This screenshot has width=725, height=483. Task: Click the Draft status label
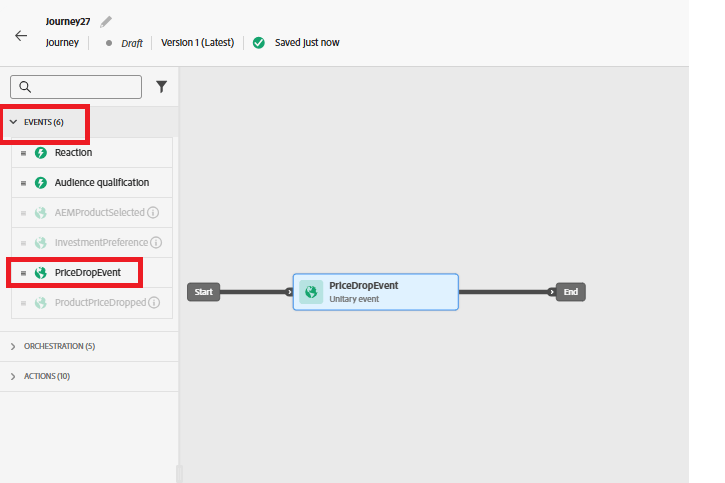point(132,43)
